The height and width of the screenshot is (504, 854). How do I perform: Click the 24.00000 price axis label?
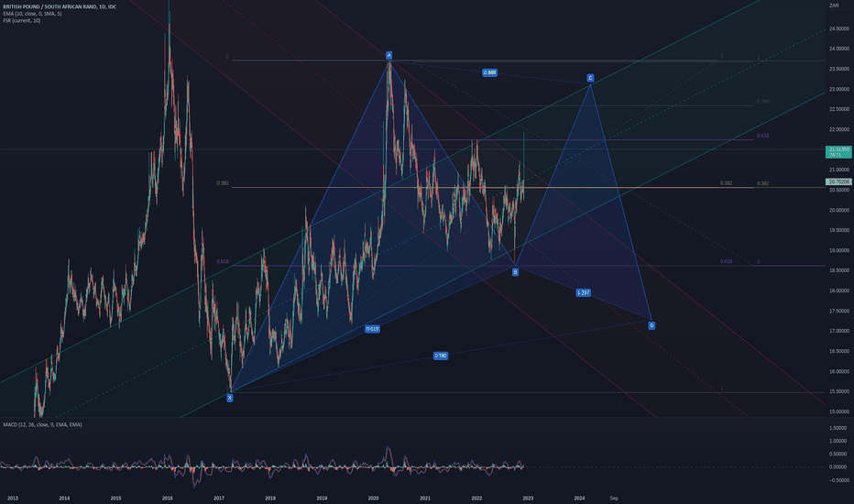(x=839, y=49)
